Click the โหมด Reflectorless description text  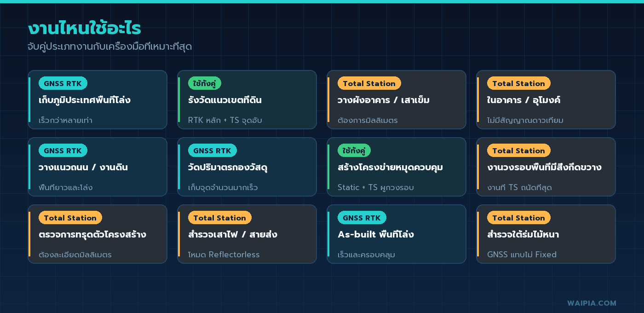click(x=224, y=255)
